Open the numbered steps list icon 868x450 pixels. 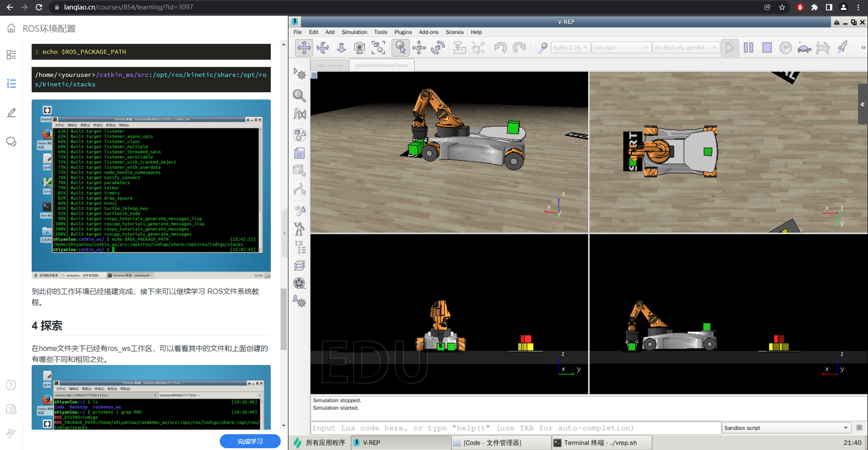coord(11,84)
